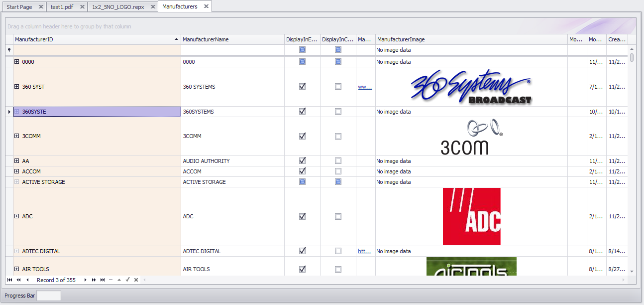The image size is (644, 305).
Task: Jump to previous page of records
Action: (x=18, y=280)
